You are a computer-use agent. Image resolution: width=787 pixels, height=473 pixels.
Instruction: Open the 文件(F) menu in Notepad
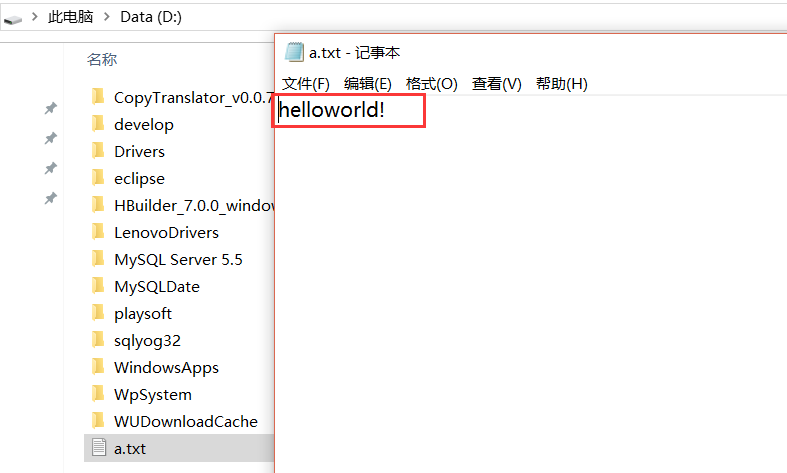pos(305,84)
